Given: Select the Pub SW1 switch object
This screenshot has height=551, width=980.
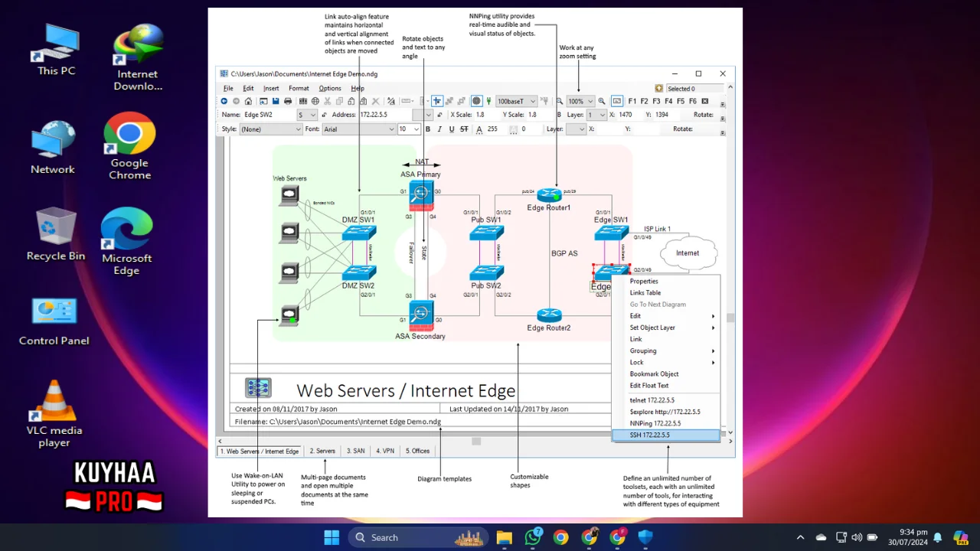Looking at the screenshot, I should coord(486,233).
